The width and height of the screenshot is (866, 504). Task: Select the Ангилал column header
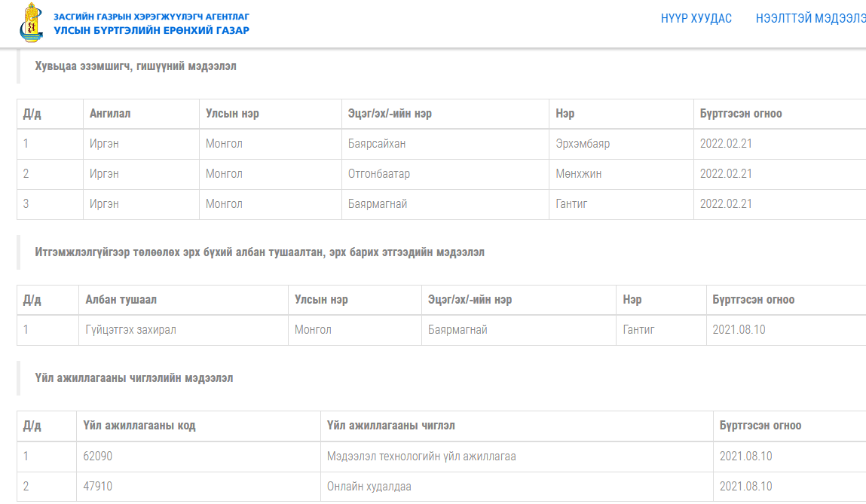(110, 114)
